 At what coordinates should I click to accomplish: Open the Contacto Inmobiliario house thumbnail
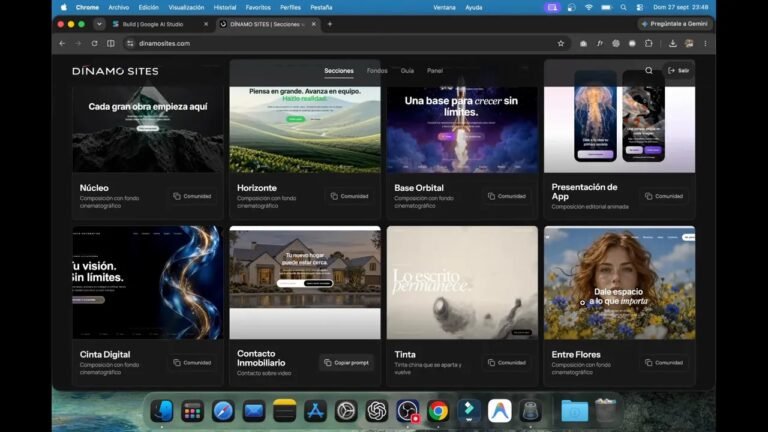[305, 283]
